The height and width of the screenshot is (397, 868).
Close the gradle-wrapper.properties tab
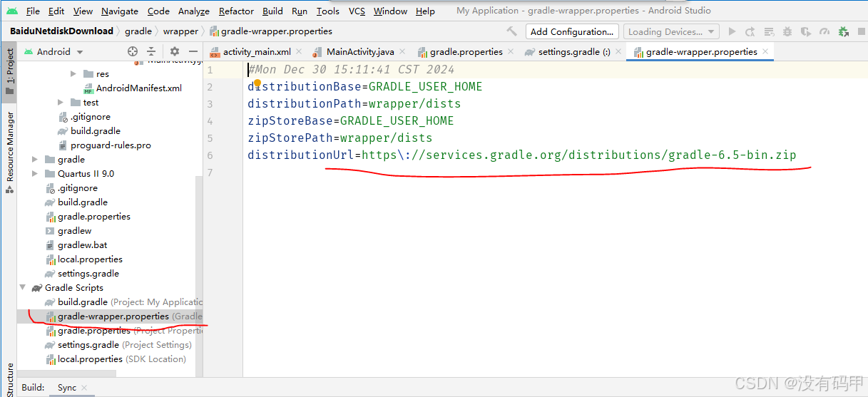click(x=765, y=52)
